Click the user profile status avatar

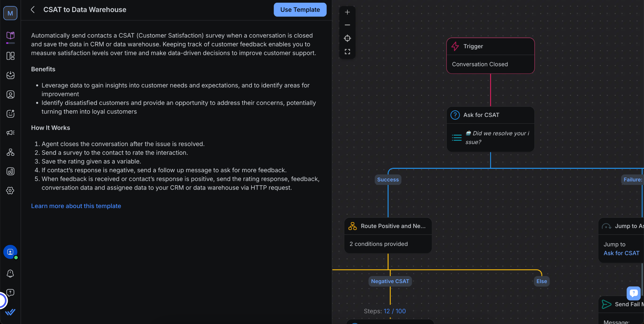pos(10,252)
